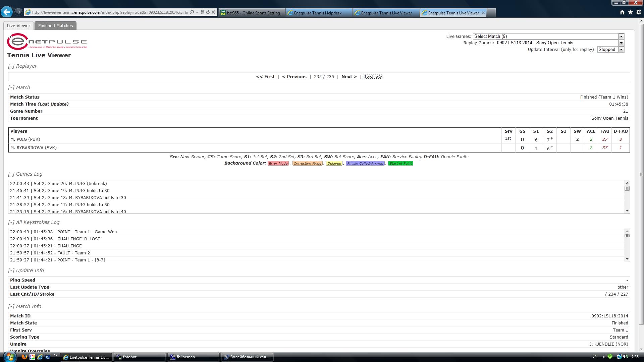This screenshot has width=644, height=362.
Task: Click the umpire name J. KJENDLIE (NOR)
Action: 609,344
